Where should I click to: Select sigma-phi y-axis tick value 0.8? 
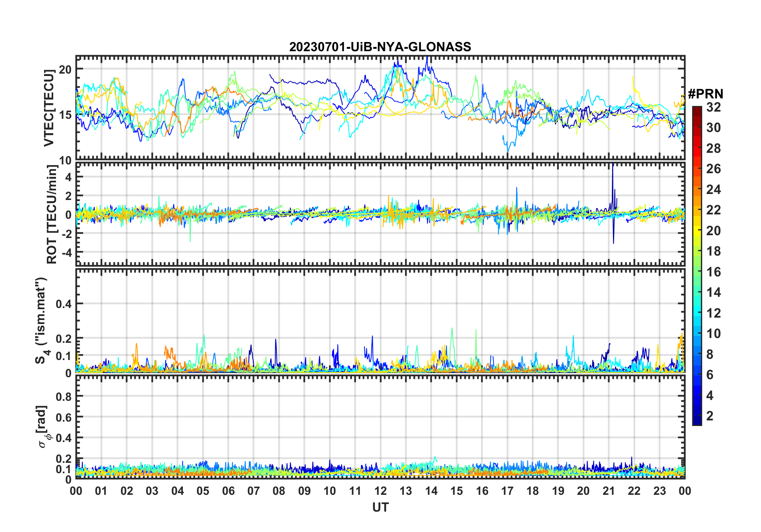point(64,396)
